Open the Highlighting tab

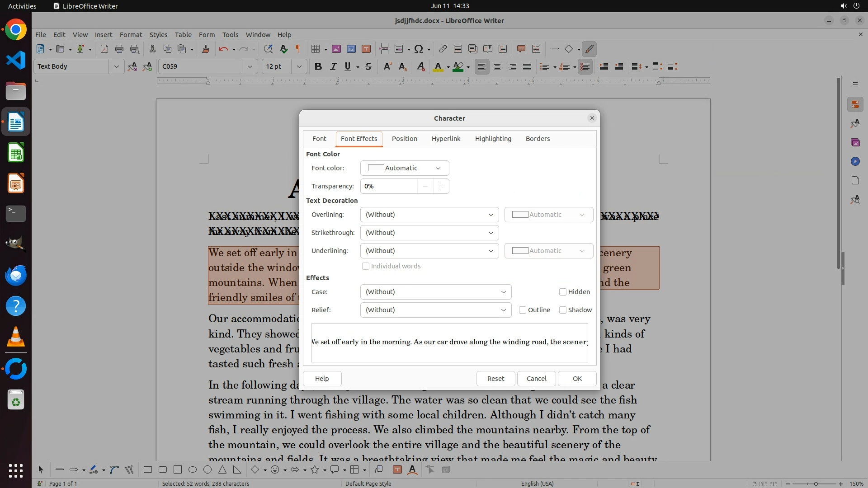point(493,139)
